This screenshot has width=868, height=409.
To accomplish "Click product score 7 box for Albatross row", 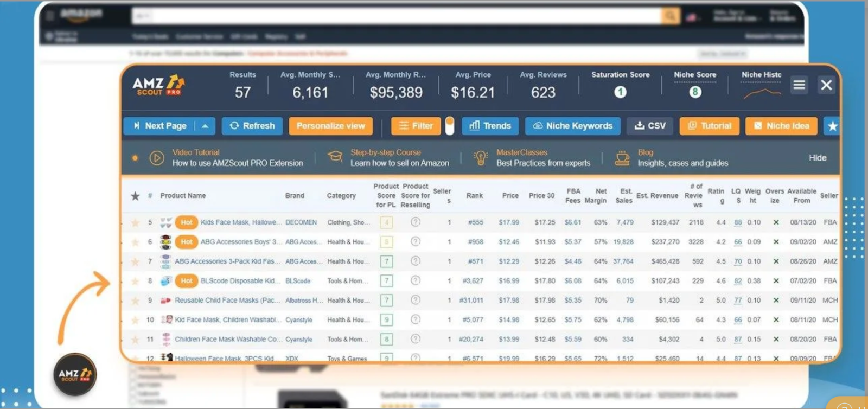I will pyautogui.click(x=387, y=301).
